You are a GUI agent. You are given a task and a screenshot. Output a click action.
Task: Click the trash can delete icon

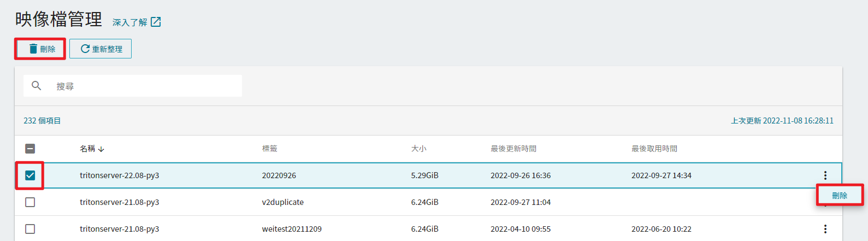click(x=33, y=49)
